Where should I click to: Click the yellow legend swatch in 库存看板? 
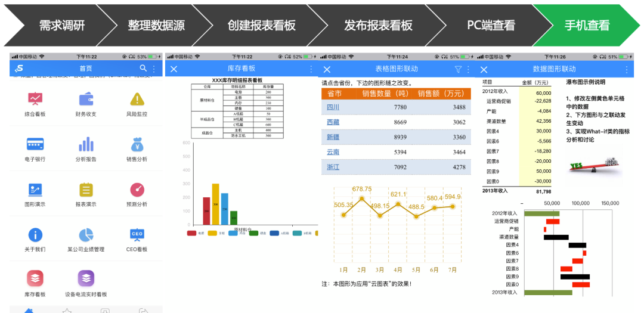click(212, 233)
